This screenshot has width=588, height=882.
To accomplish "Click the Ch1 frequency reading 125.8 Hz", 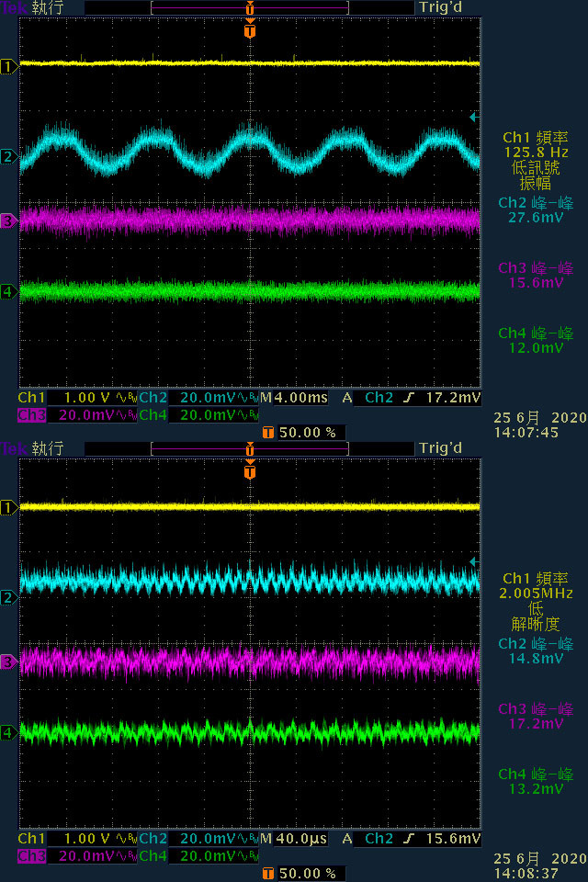I will click(x=537, y=153).
